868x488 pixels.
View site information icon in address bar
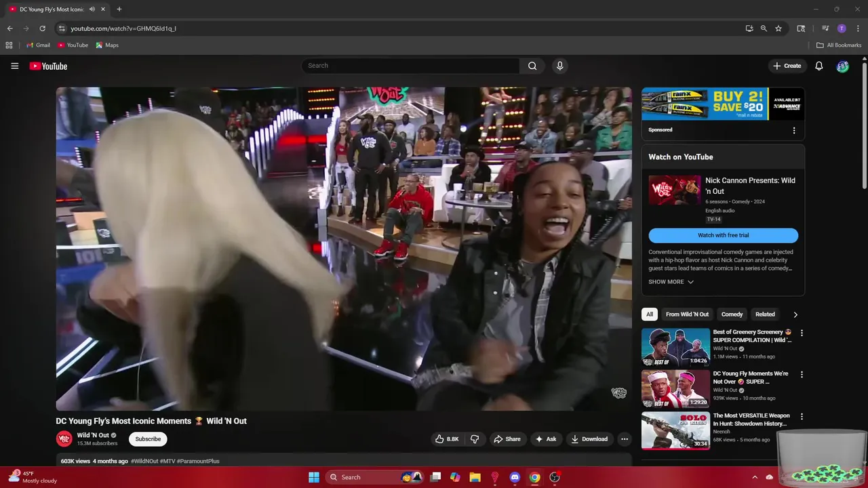coord(61,28)
